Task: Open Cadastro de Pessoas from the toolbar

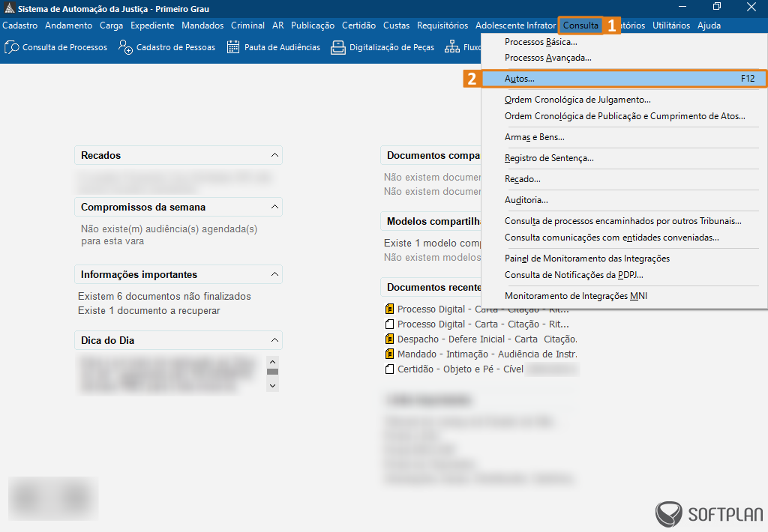Action: pyautogui.click(x=166, y=47)
